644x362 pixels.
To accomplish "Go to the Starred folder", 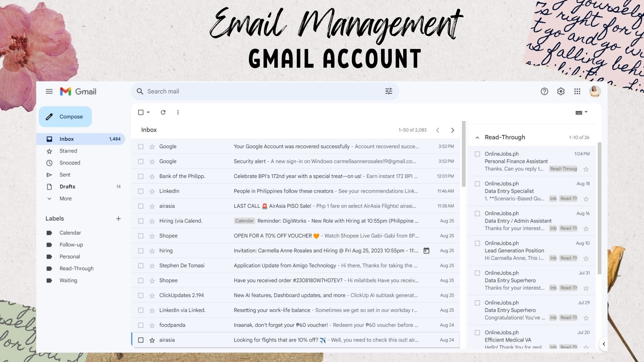I will [x=68, y=151].
